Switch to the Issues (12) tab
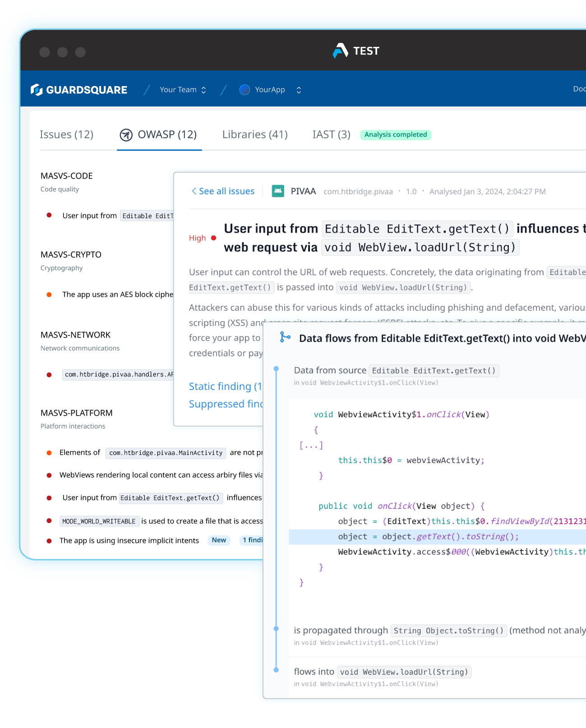This screenshot has width=586, height=728. pos(66,134)
